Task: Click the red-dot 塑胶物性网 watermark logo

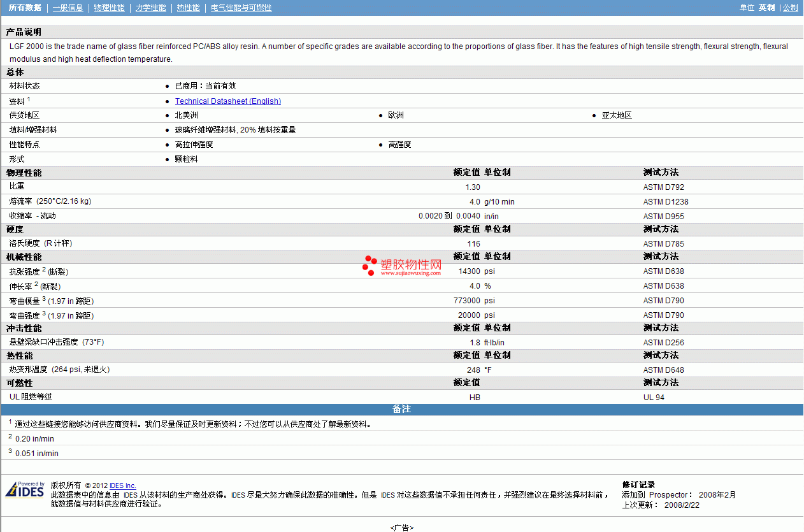Action: 401,266
